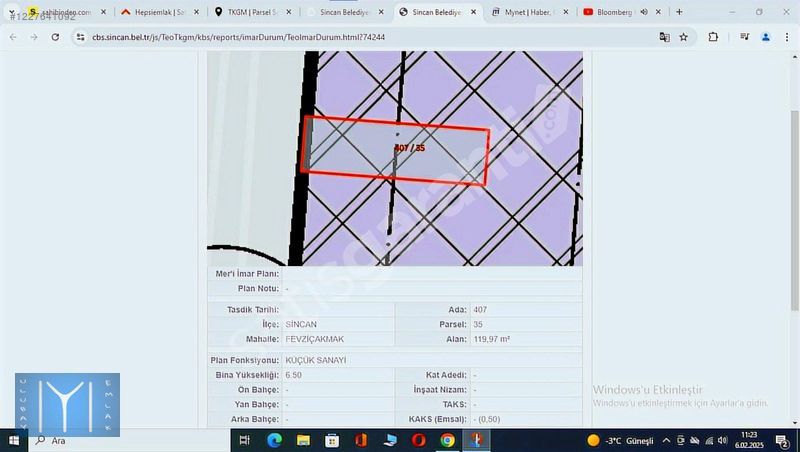Launch Opera from the taskbar
The height and width of the screenshot is (452, 800).
pos(418,440)
